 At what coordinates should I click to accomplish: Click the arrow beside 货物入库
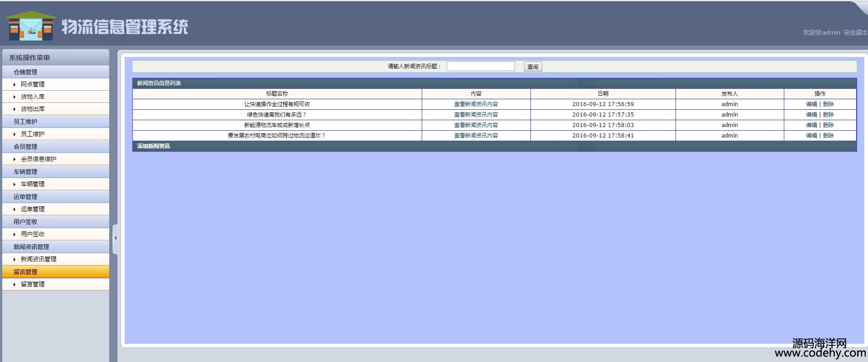point(15,97)
